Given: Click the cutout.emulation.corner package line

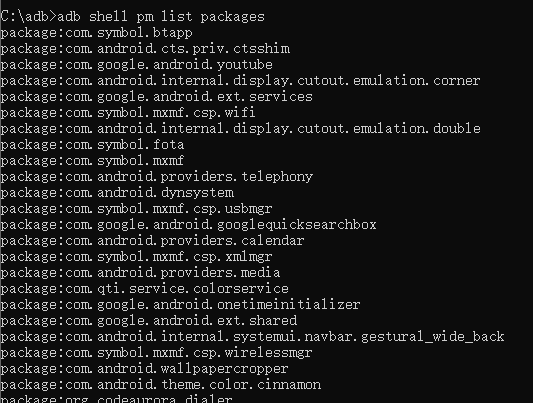Looking at the screenshot, I should point(240,81).
